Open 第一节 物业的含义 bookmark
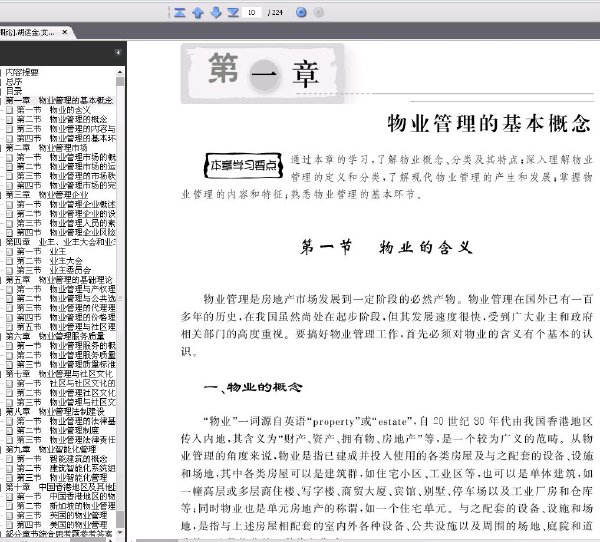 tap(54, 110)
